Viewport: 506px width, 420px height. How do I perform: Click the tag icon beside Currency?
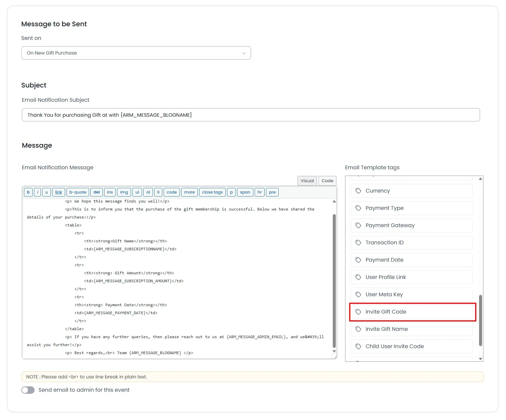point(358,191)
